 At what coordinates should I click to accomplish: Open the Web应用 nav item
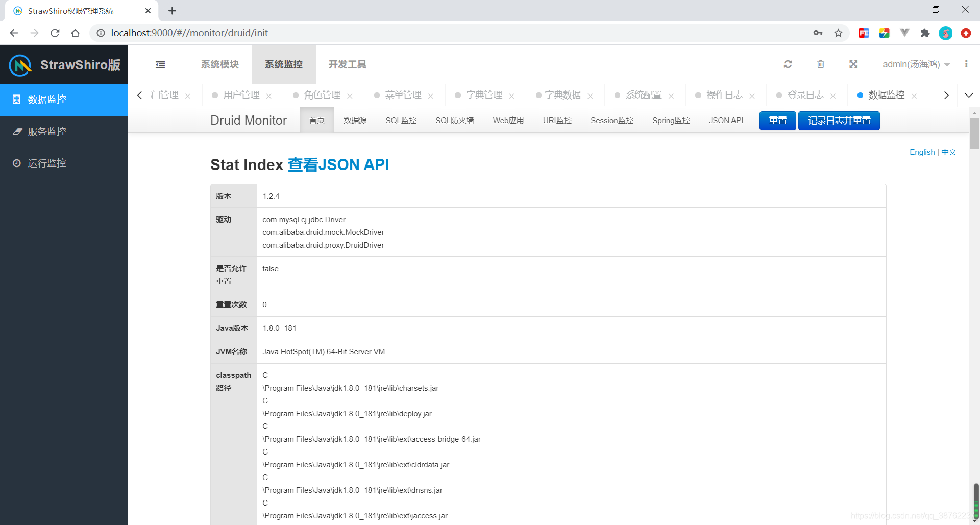(508, 120)
